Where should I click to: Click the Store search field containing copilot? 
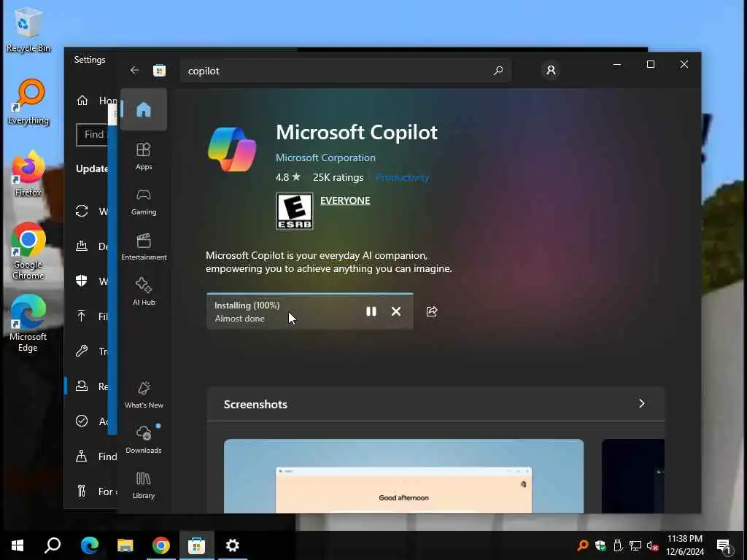click(x=345, y=71)
